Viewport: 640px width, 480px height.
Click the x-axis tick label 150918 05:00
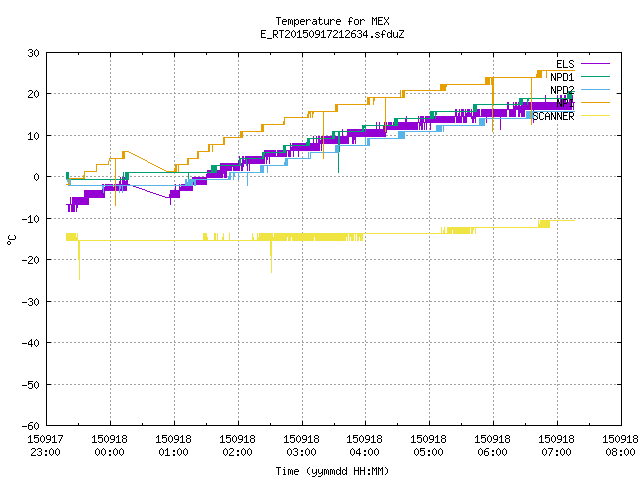coord(429,446)
